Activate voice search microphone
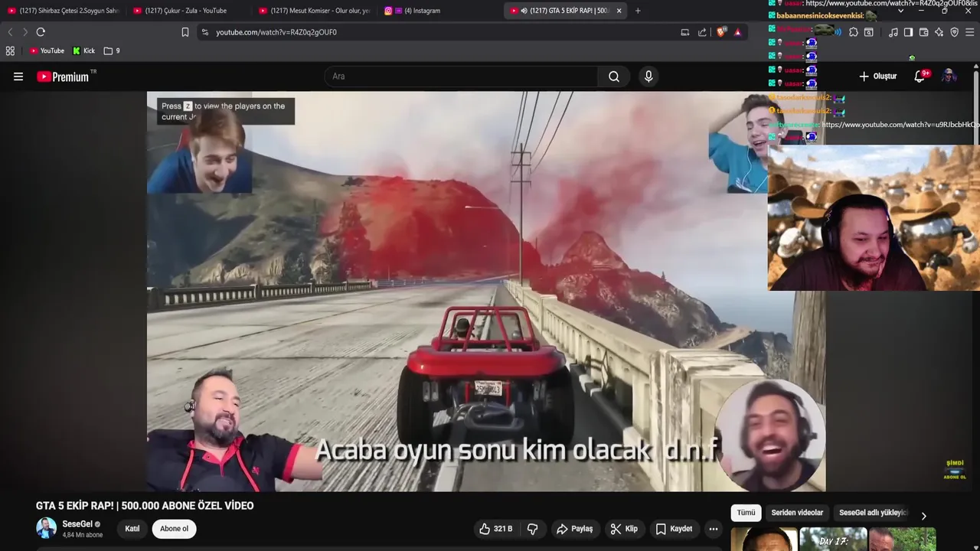The height and width of the screenshot is (551, 980). (x=648, y=77)
